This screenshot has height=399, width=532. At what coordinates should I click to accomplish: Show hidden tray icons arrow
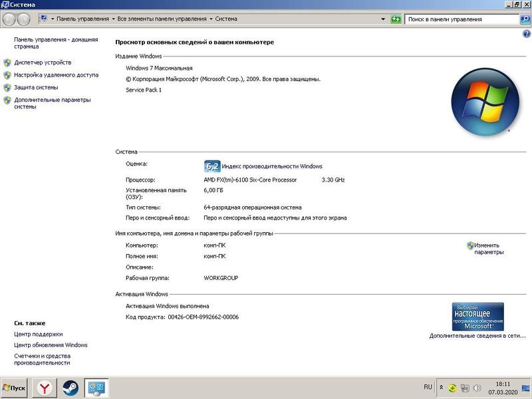point(442,388)
